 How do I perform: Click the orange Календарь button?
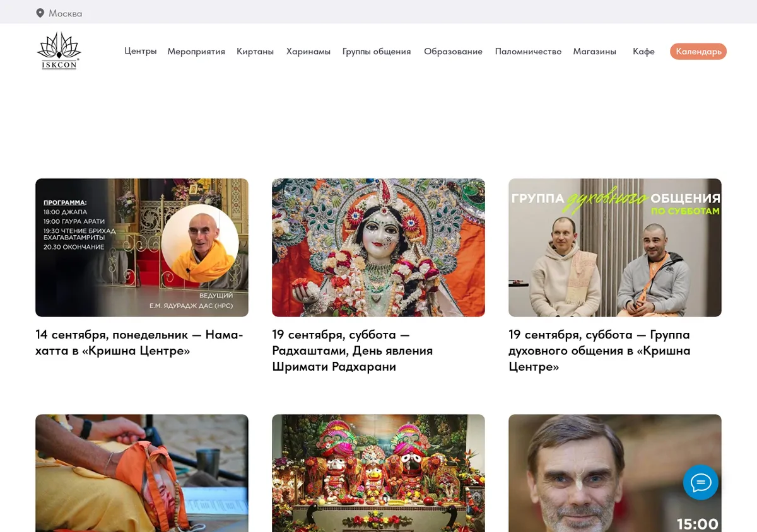(698, 52)
